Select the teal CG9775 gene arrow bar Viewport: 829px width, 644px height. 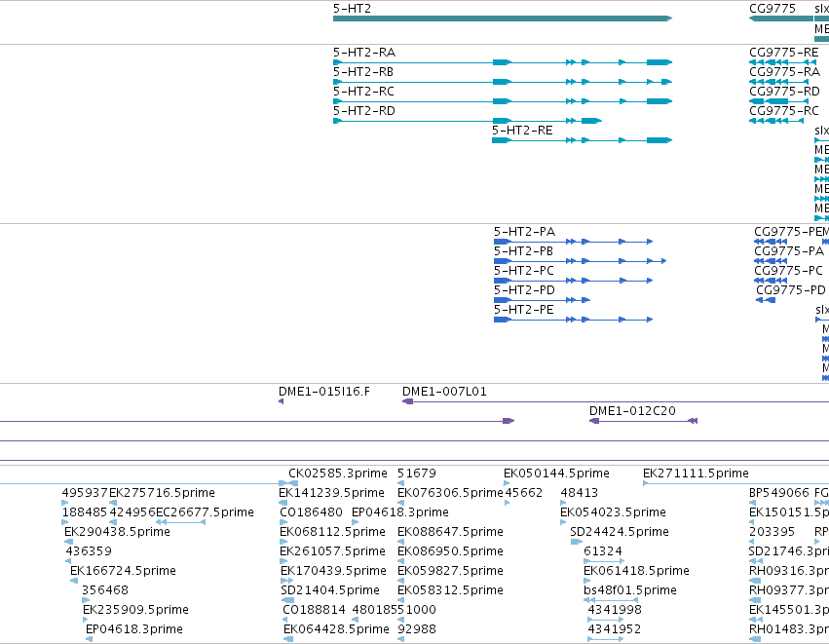point(781,19)
